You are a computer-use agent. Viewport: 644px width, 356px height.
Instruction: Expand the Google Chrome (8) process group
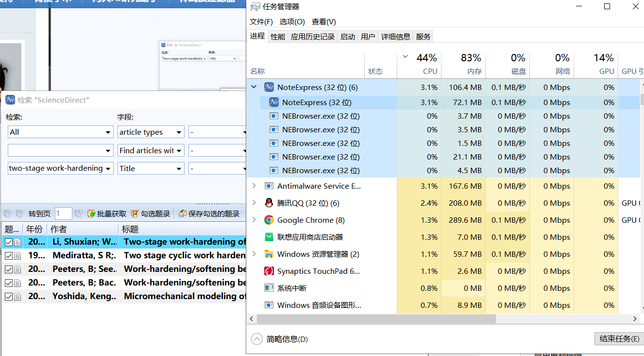click(254, 220)
